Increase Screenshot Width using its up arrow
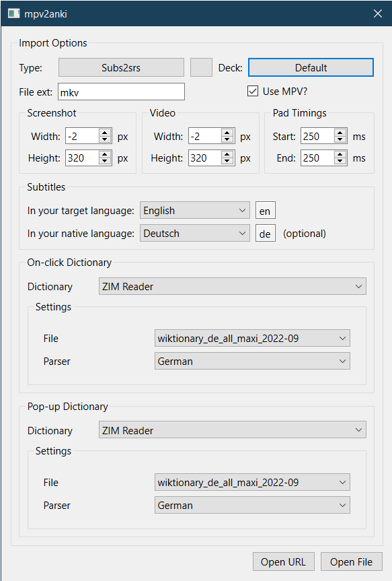Screen dimensions: 392x581 coord(104,132)
